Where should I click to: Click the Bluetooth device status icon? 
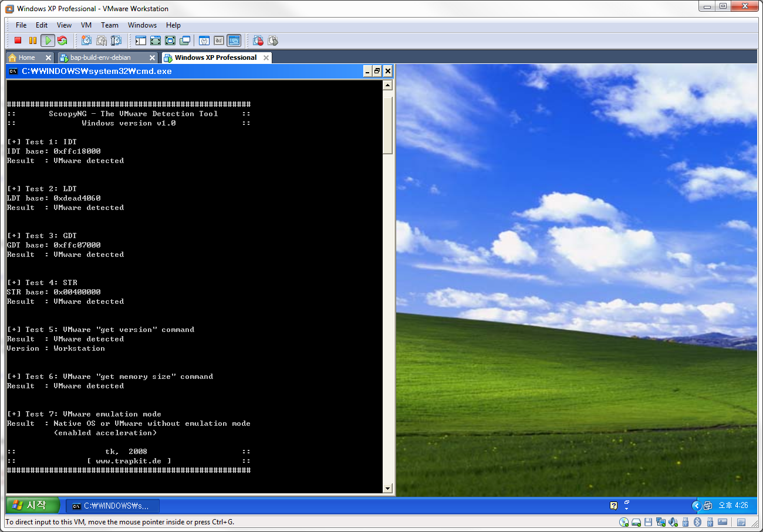(697, 522)
